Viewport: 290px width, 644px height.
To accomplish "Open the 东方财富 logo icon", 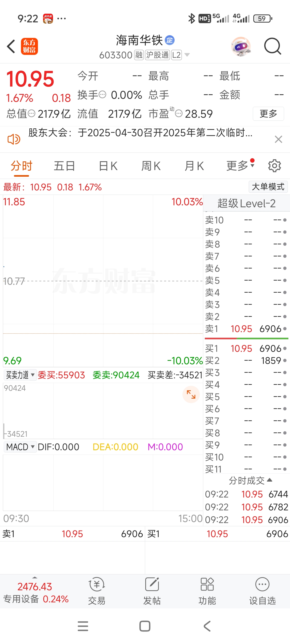I will 29,46.
